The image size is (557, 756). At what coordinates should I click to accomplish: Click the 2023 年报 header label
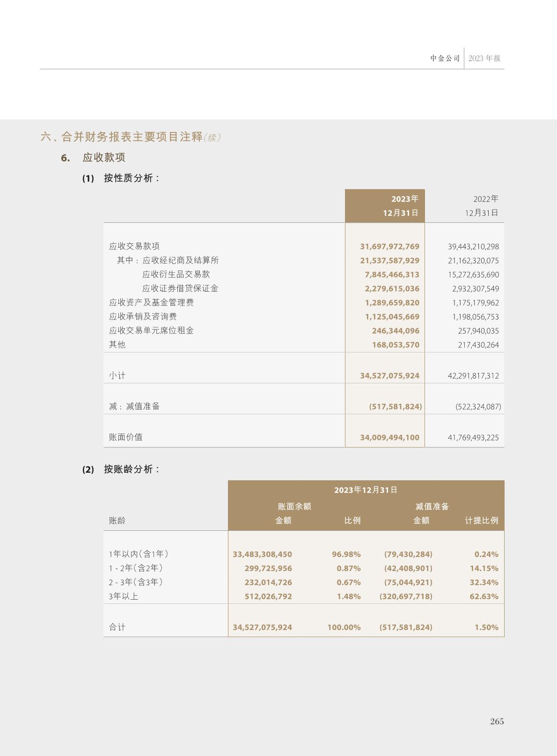pos(484,59)
